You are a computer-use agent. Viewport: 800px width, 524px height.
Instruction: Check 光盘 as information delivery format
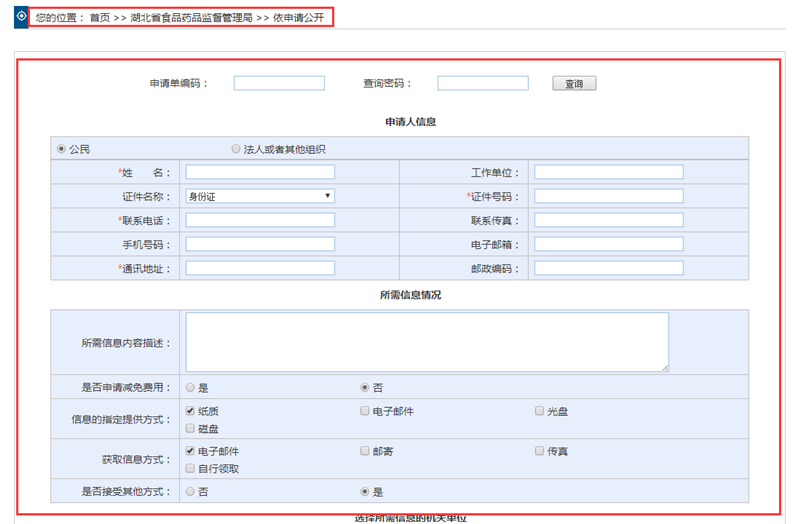[x=539, y=411]
